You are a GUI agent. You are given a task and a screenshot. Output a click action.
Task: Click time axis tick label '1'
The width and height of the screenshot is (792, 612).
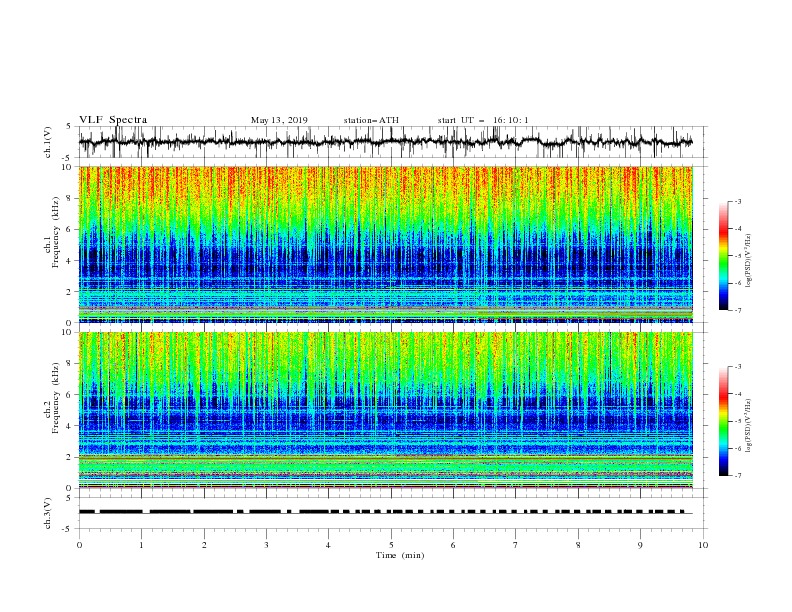pyautogui.click(x=141, y=545)
